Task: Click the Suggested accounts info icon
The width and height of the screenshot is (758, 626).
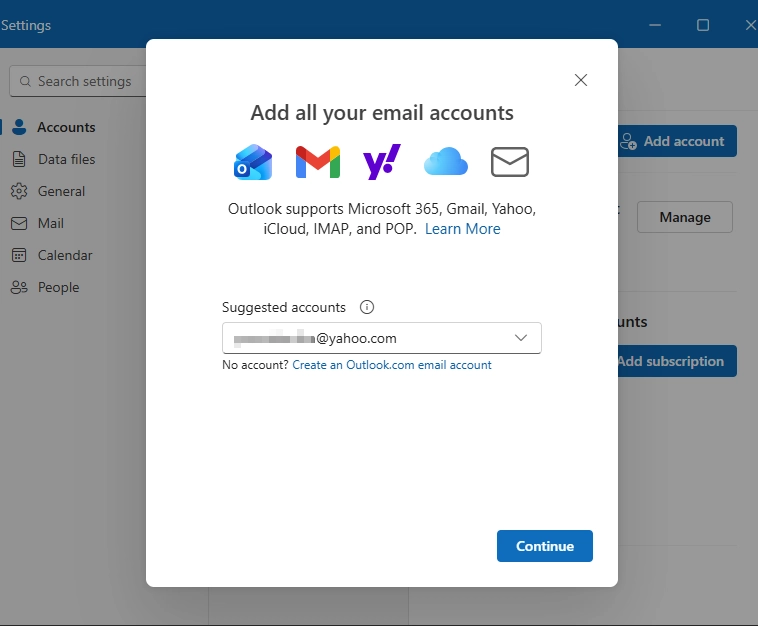Action: [367, 307]
